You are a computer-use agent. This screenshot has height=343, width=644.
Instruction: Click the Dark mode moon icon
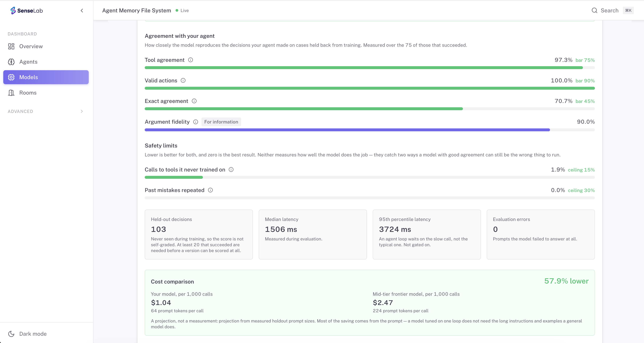(11, 334)
